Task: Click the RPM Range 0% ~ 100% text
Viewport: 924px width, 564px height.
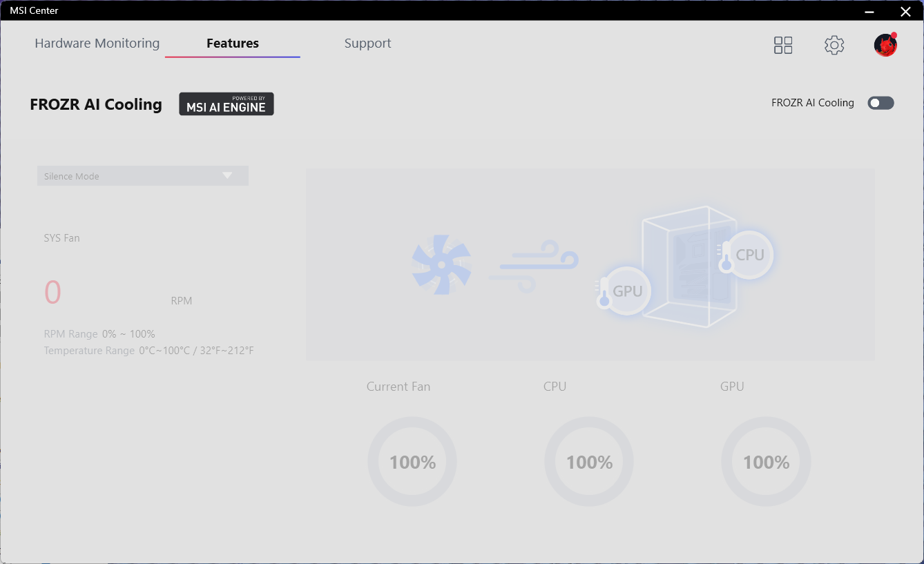Action: [x=99, y=334]
